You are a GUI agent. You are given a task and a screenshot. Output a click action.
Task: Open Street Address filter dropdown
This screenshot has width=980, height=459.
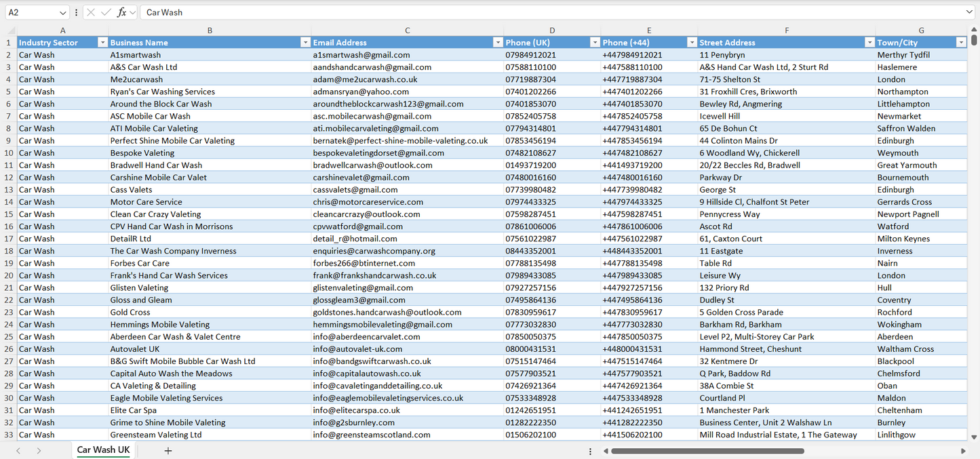coord(869,42)
